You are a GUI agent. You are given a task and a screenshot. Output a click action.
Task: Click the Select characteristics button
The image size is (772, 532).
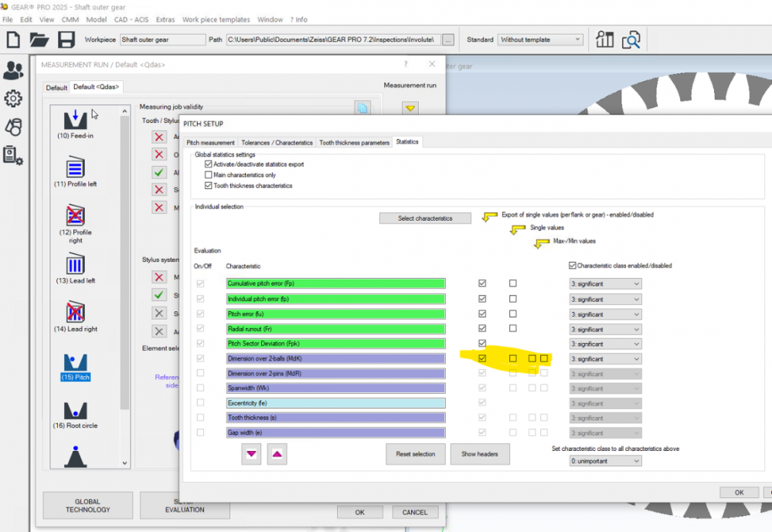[425, 219]
